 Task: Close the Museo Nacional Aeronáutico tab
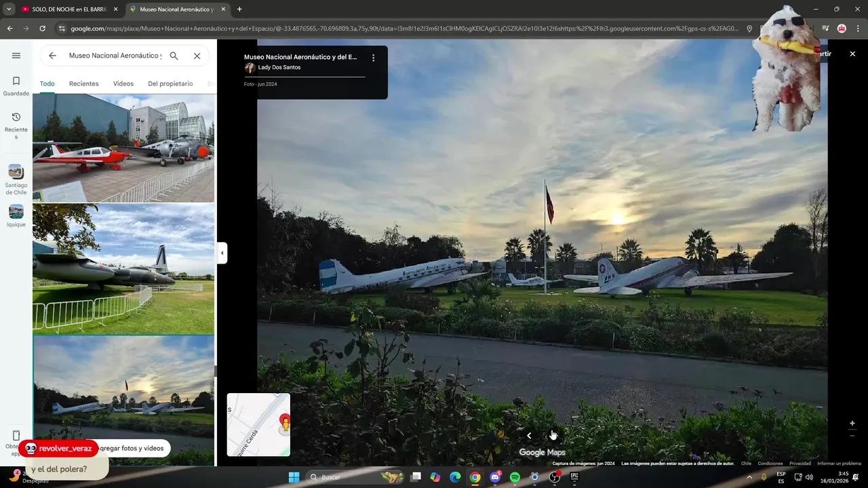tap(223, 9)
